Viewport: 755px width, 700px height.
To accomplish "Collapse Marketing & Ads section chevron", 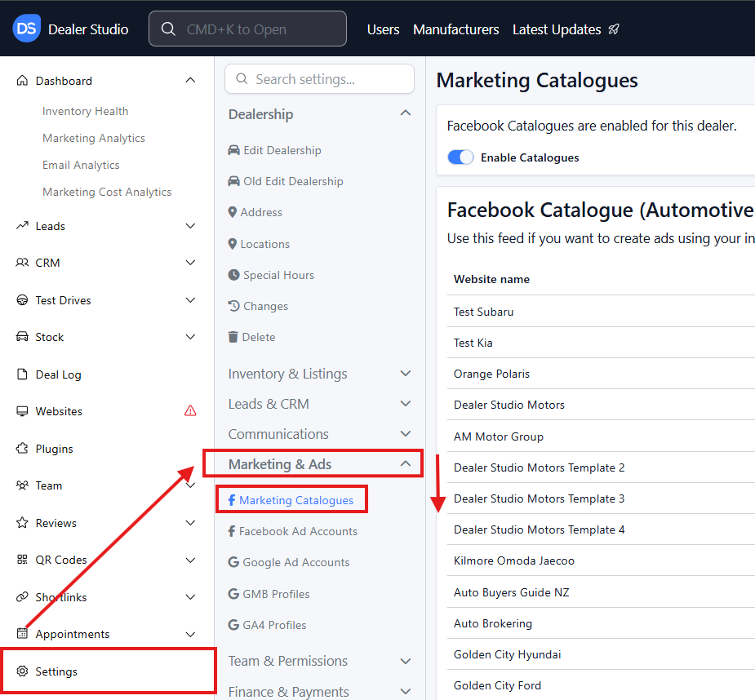I will [406, 463].
